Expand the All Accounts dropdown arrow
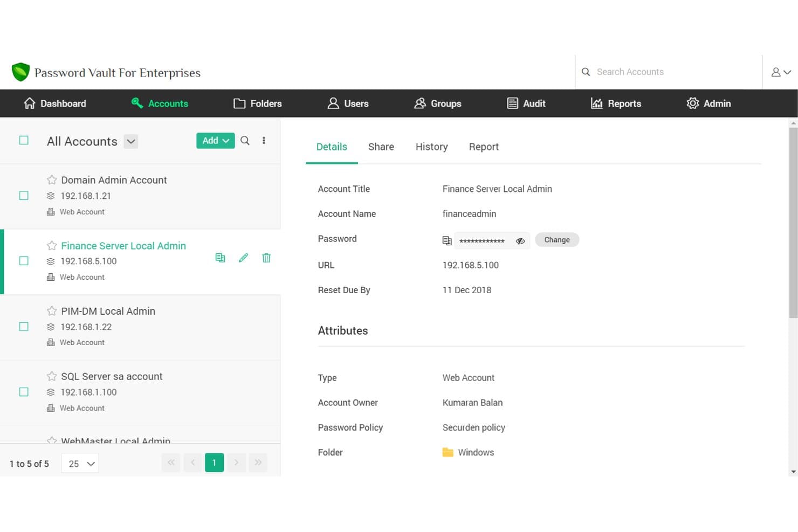The image size is (798, 532). tap(131, 141)
